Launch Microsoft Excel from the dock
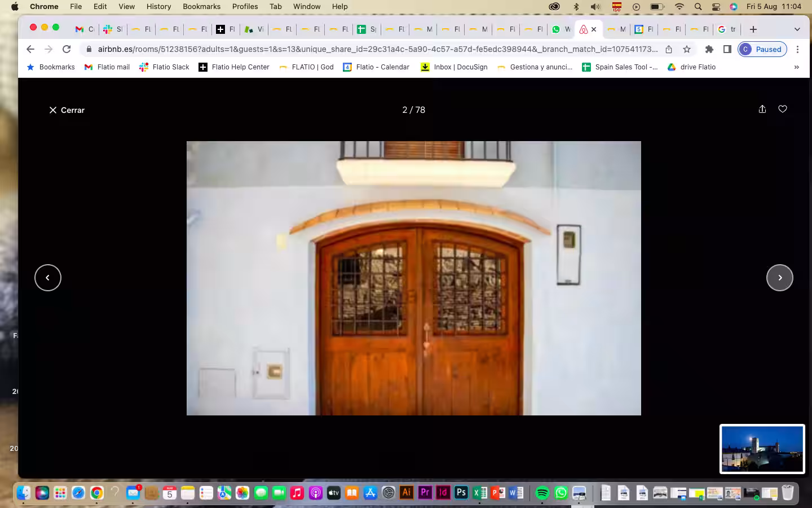The image size is (812, 508). (x=480, y=493)
